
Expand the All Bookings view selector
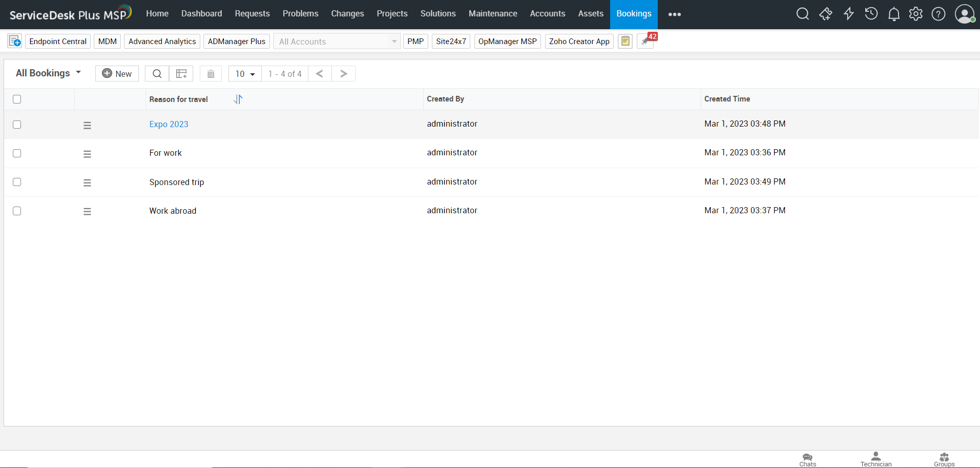(48, 73)
